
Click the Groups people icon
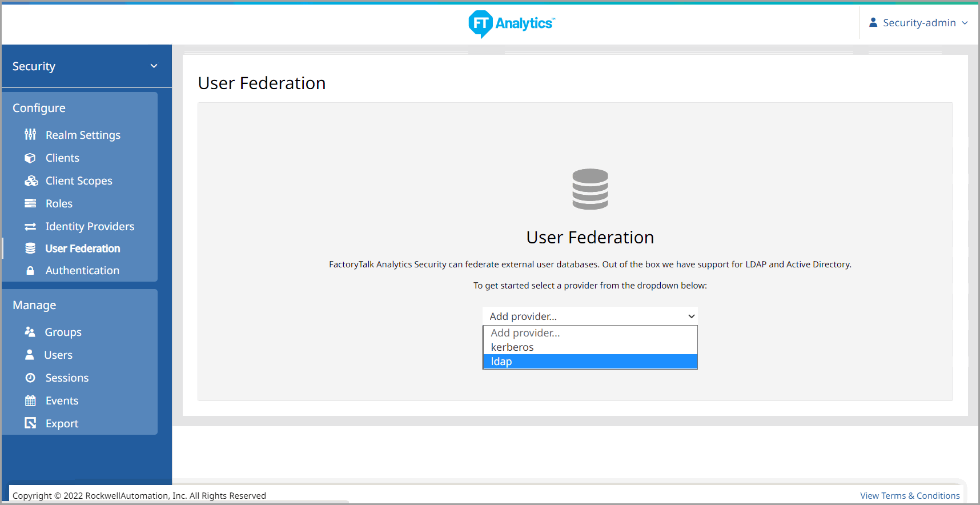30,332
